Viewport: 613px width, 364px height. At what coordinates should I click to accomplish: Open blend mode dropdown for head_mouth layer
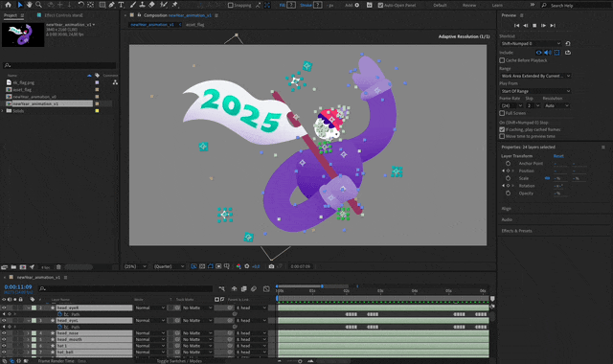pos(149,339)
